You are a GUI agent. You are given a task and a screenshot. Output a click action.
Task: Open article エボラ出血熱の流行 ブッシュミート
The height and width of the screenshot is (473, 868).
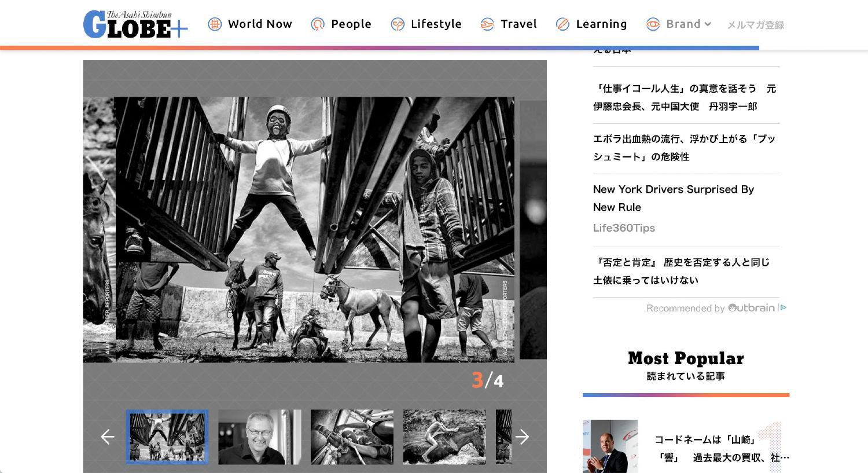685,148
